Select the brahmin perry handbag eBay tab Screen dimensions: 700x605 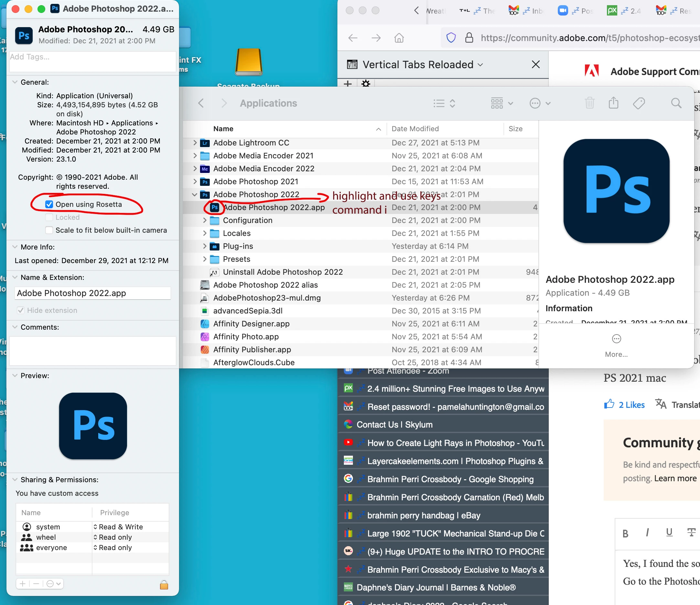424,515
